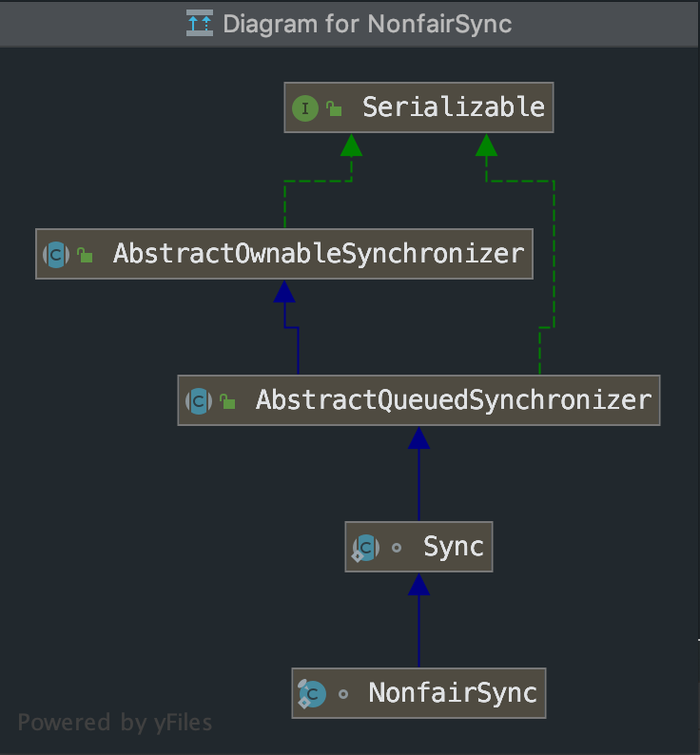Click the AbstractQueuedSynchronizer class icon

pyautogui.click(x=199, y=400)
